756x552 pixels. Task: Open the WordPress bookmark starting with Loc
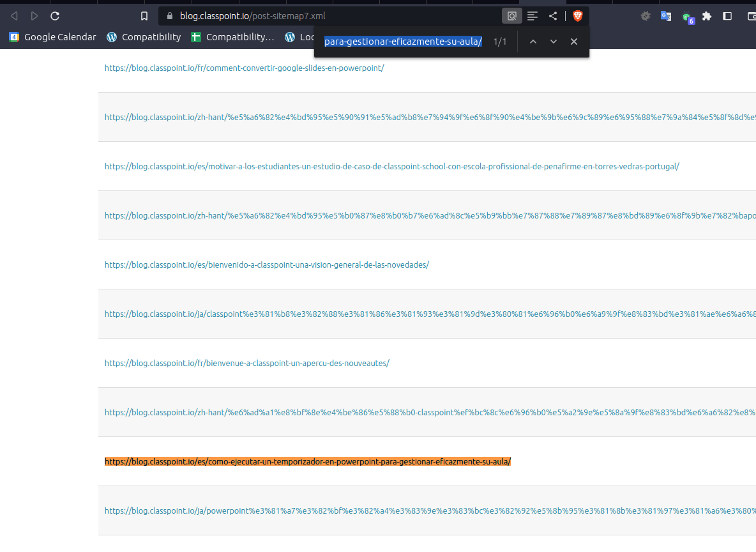(299, 37)
